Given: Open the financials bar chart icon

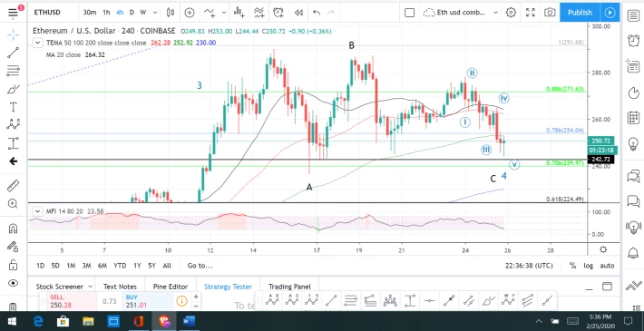Looking at the screenshot, I should click(239, 13).
